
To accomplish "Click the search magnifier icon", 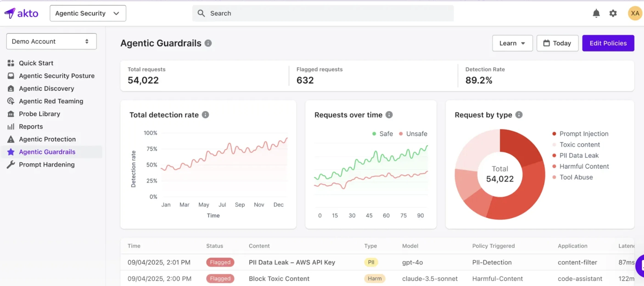I will click(201, 13).
